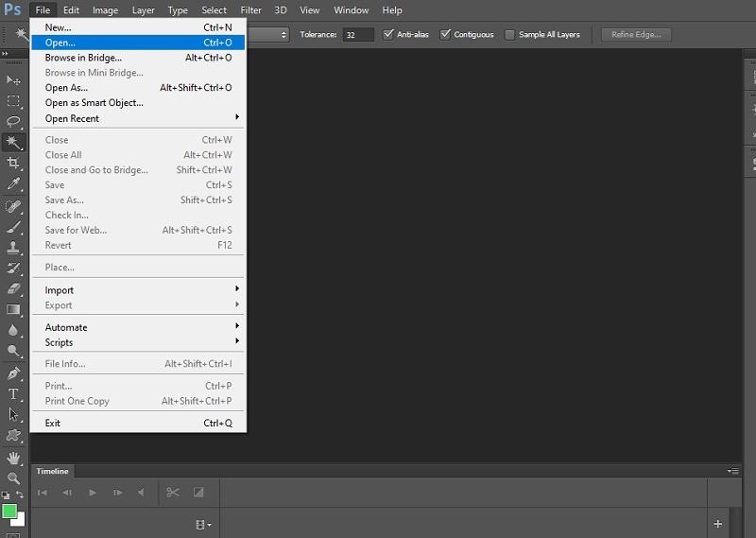Toggle the Contiguous checkbox
The image size is (756, 538).
coord(445,34)
